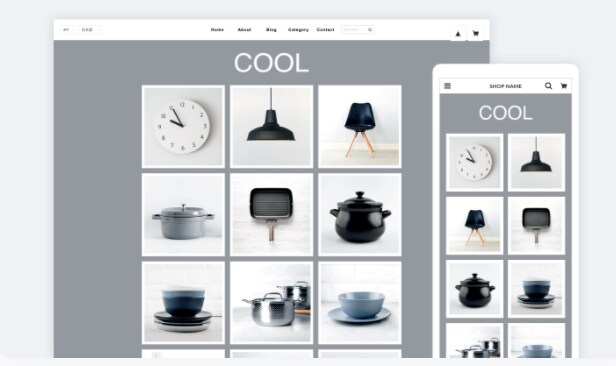Open the shopping cart in desktop header
Image resolution: width=616 pixels, height=366 pixels.
click(x=475, y=34)
